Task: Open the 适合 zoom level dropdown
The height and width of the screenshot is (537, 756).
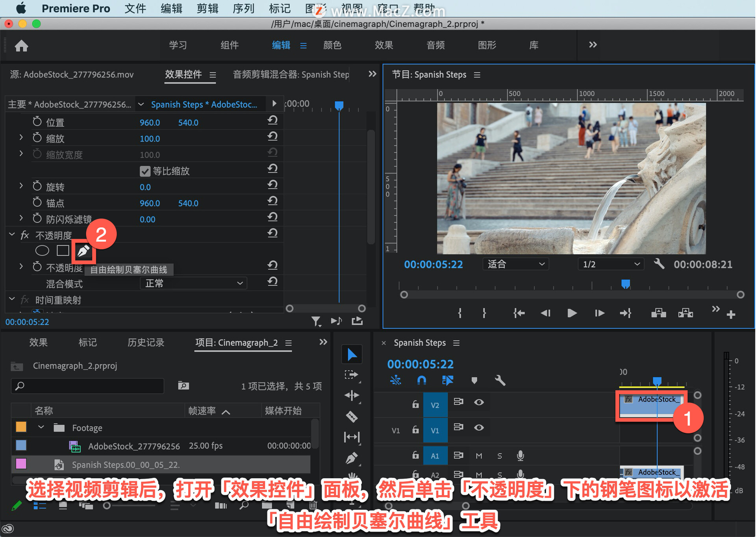Action: (x=516, y=264)
